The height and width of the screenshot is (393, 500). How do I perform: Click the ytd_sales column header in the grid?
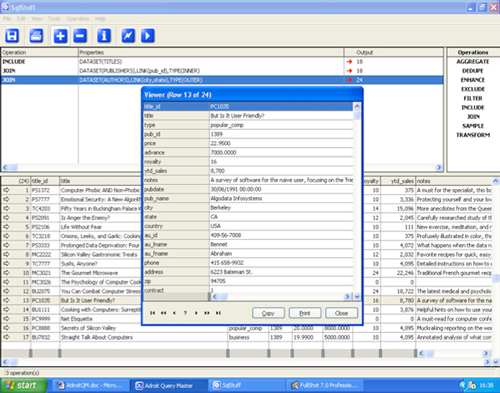(398, 181)
